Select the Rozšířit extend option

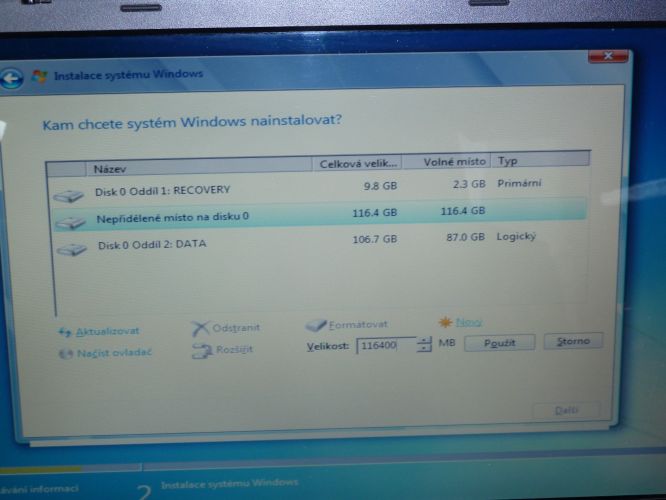(x=234, y=350)
